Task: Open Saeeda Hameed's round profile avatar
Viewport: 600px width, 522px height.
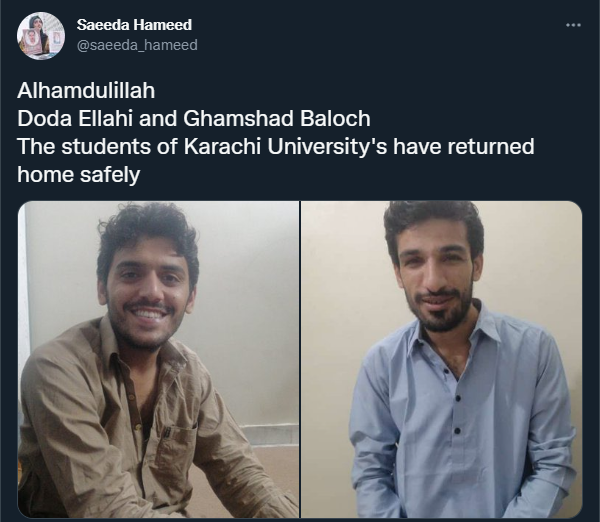Action: pyautogui.click(x=41, y=36)
